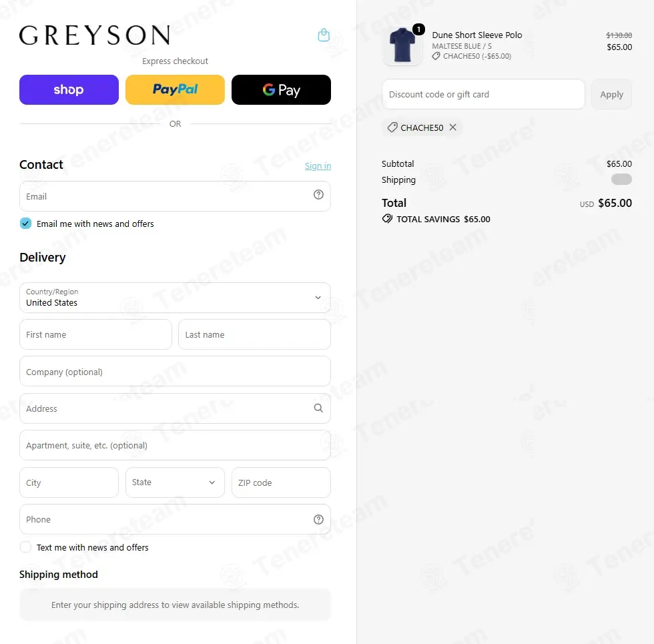
Task: Click the Greyson logo
Action: click(x=95, y=35)
